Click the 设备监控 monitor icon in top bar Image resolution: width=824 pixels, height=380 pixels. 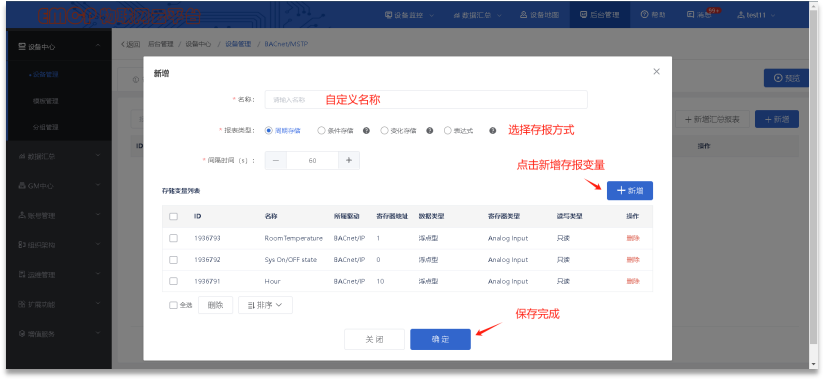tap(388, 15)
